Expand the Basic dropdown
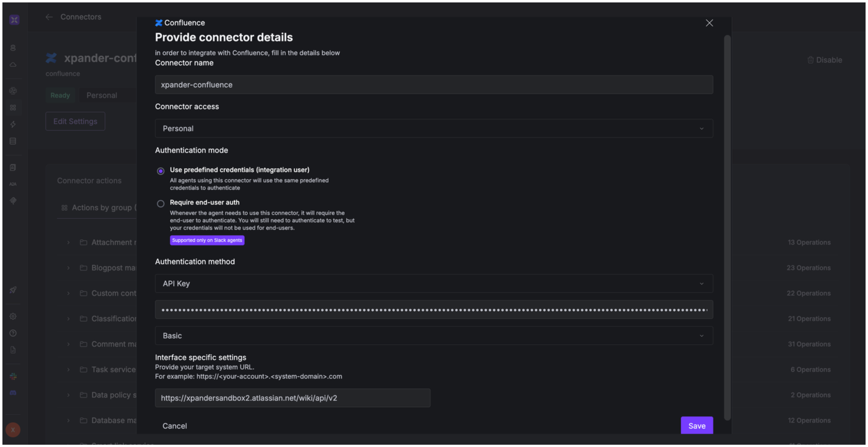Viewport: 868px width, 447px height. coord(434,336)
